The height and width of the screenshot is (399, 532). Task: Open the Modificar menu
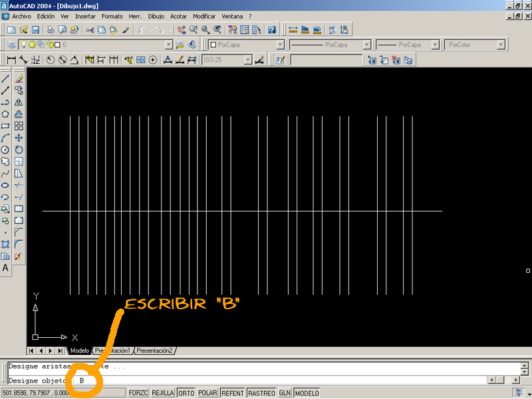coord(204,16)
